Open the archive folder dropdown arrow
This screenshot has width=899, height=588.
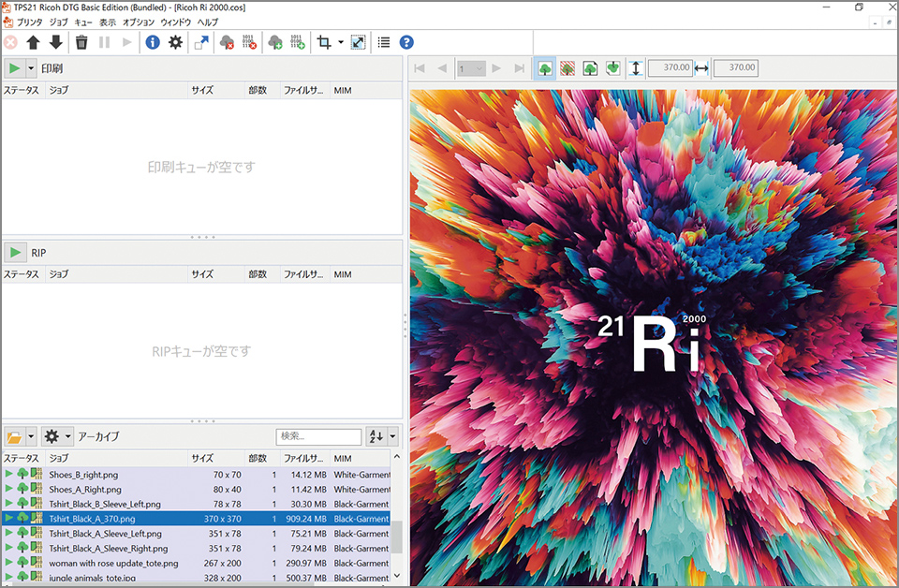pyautogui.click(x=31, y=437)
